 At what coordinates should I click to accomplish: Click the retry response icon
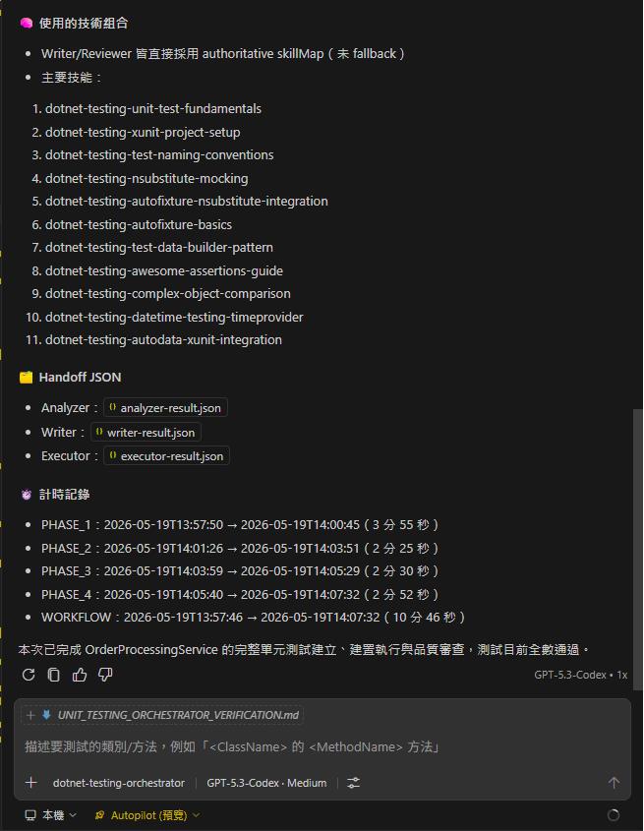click(29, 674)
